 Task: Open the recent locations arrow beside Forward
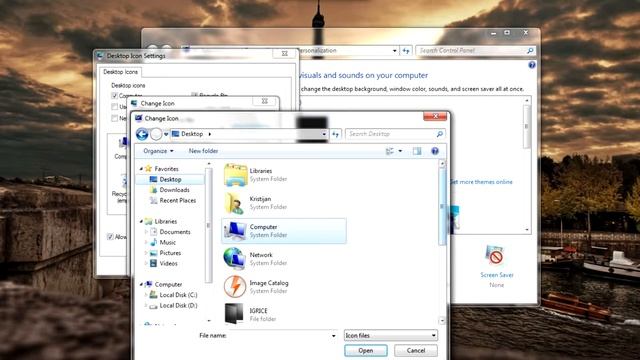point(166,134)
